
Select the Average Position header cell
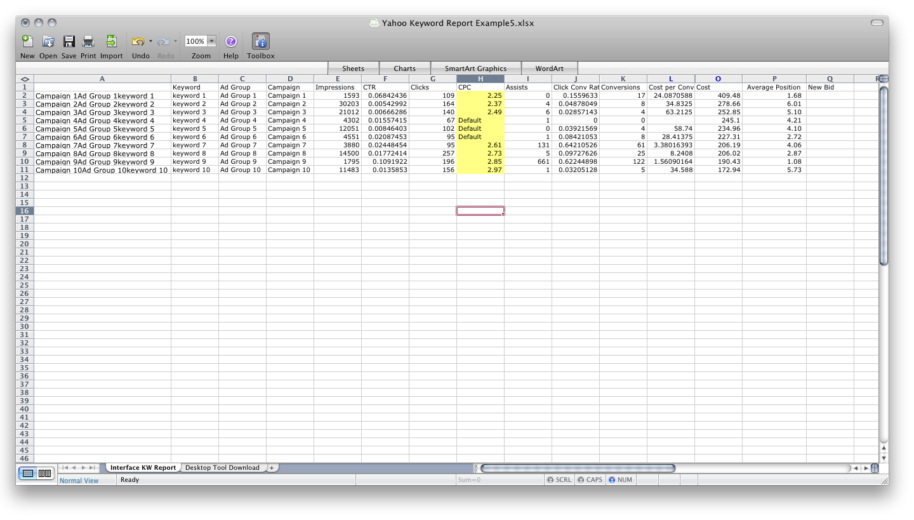tap(774, 87)
